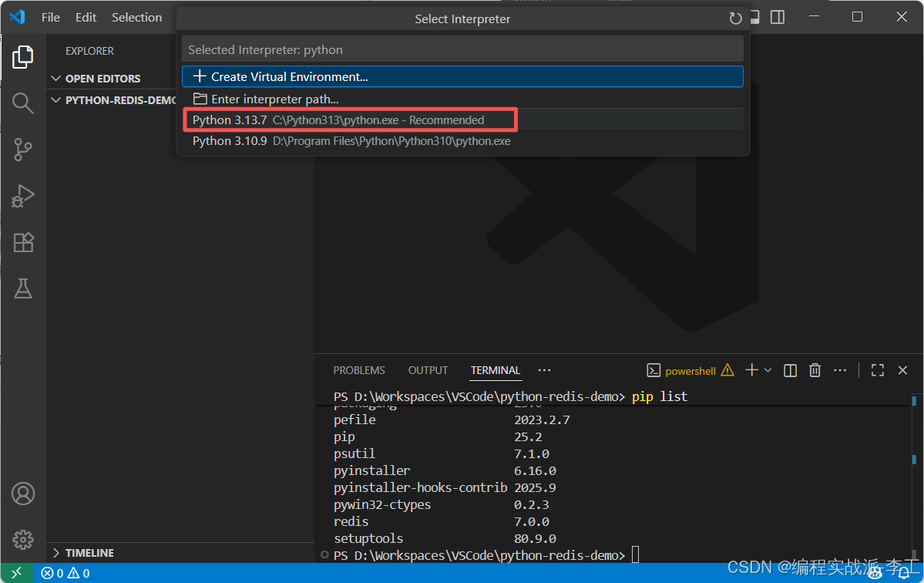
Task: Click the pywin32-ctypes 0.2.3 package row
Action: pos(442,504)
